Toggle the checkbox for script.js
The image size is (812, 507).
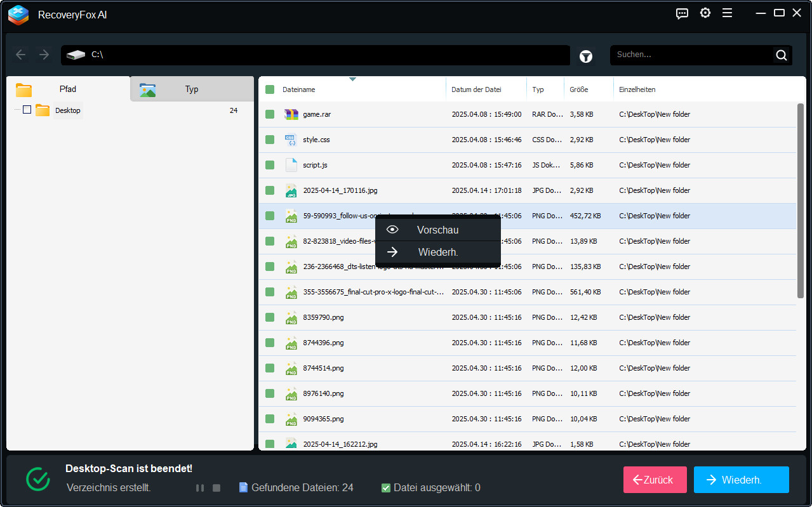pyautogui.click(x=270, y=165)
